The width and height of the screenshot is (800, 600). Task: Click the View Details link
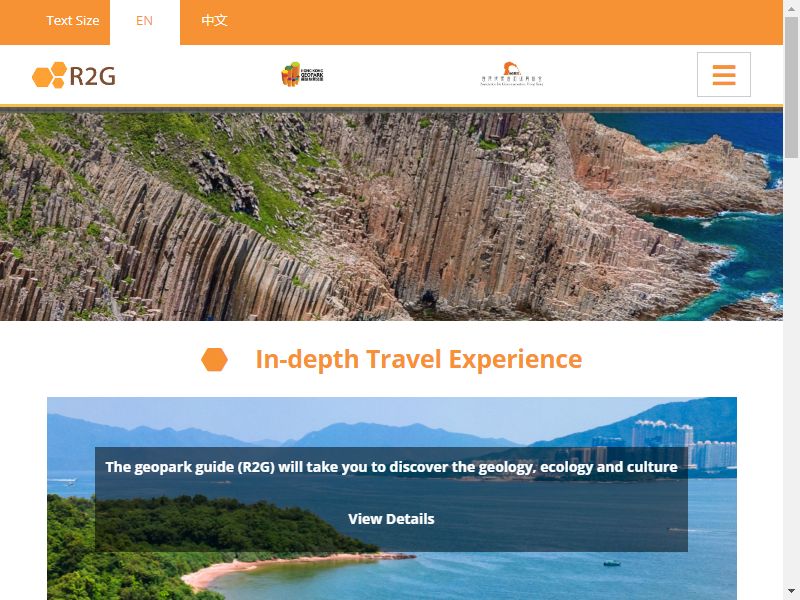391,519
